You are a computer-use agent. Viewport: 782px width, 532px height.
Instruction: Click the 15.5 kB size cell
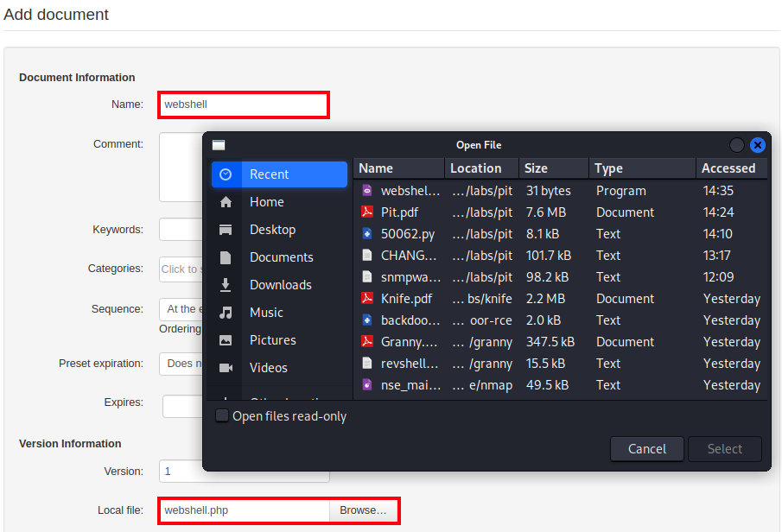pyautogui.click(x=545, y=363)
